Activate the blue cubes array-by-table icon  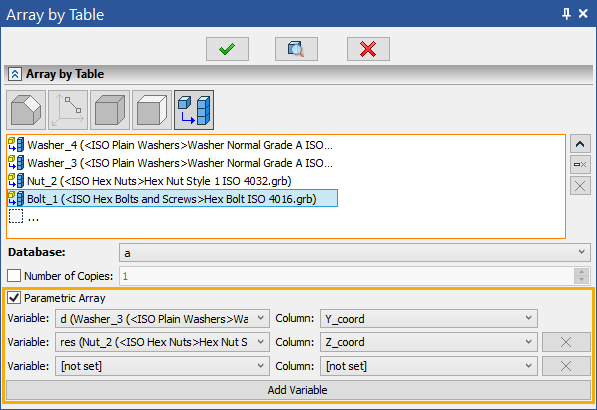tap(194, 110)
